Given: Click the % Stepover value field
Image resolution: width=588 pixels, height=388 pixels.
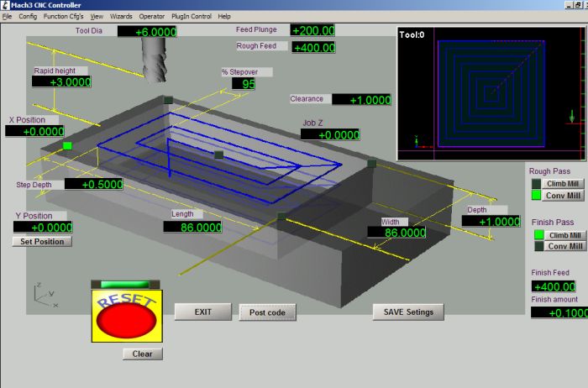Looking at the screenshot, I should [244, 84].
